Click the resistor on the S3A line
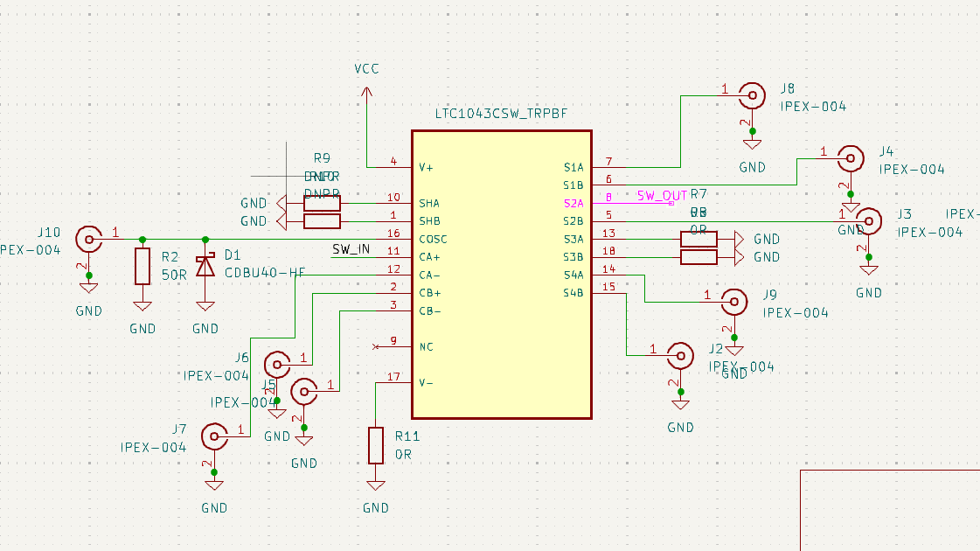This screenshot has height=551, width=980. click(699, 239)
